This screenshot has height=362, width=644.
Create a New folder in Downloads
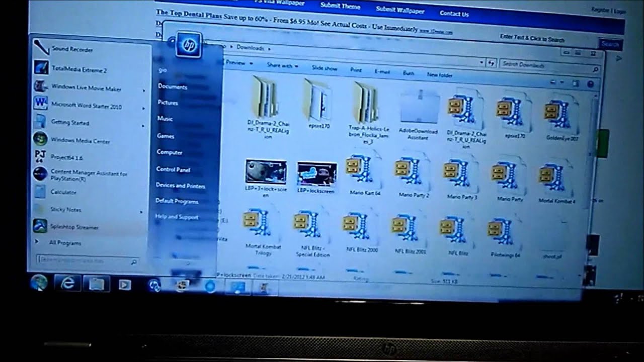pos(440,75)
